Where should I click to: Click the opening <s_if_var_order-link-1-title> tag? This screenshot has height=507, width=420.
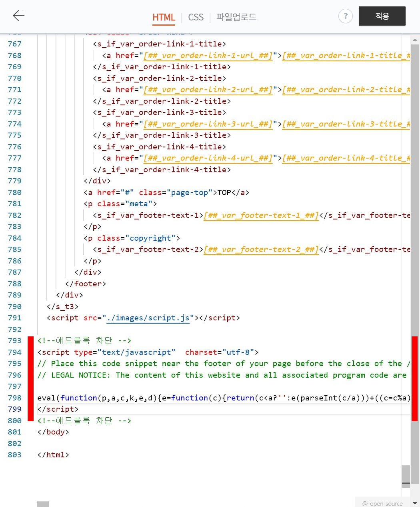click(x=160, y=44)
